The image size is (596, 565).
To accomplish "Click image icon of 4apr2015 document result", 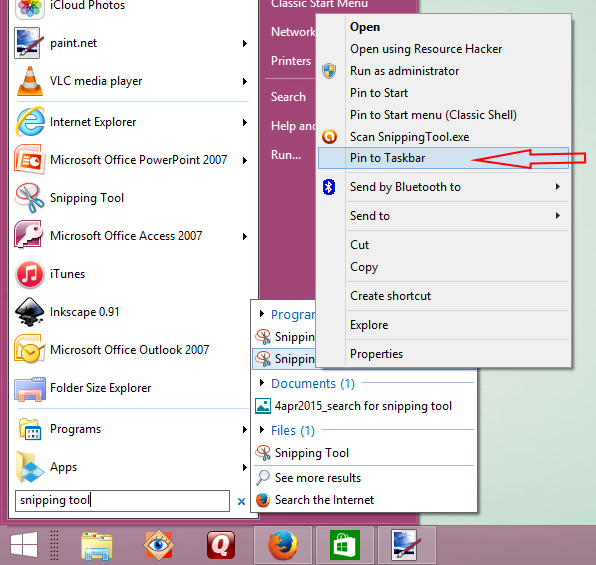I will (x=263, y=406).
